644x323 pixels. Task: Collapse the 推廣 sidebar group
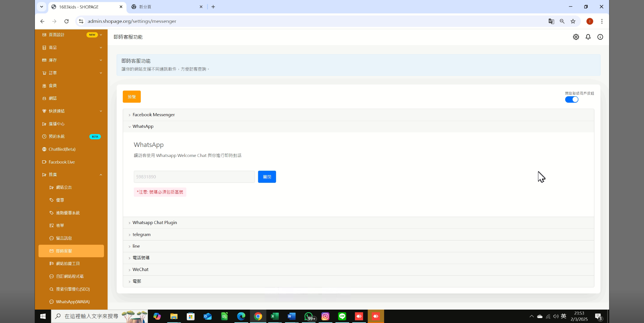click(x=71, y=175)
